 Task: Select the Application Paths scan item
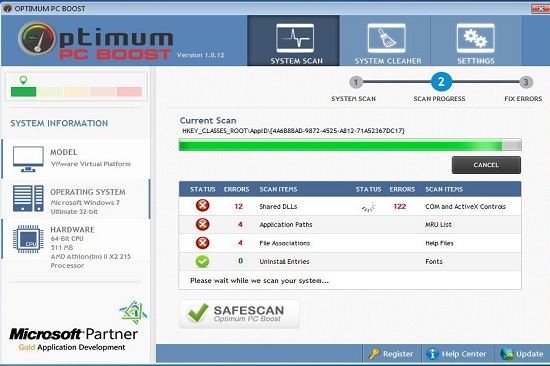pos(286,225)
